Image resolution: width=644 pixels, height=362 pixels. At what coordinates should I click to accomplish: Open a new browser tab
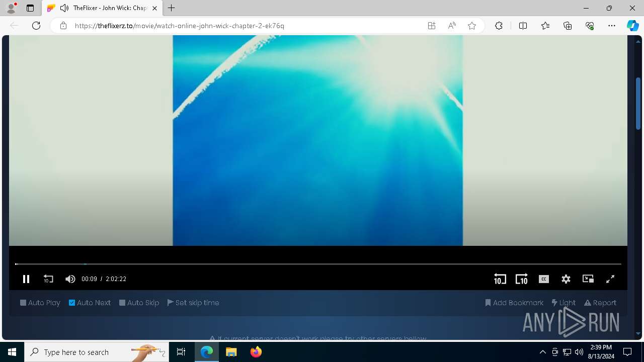coord(172,8)
